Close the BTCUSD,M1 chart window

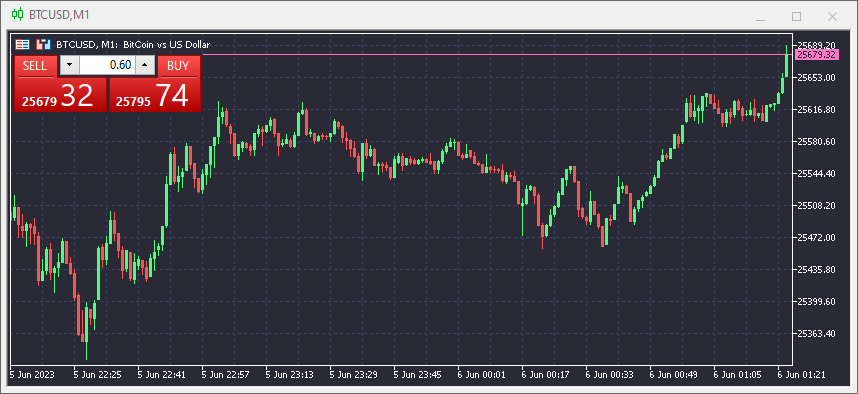[832, 17]
